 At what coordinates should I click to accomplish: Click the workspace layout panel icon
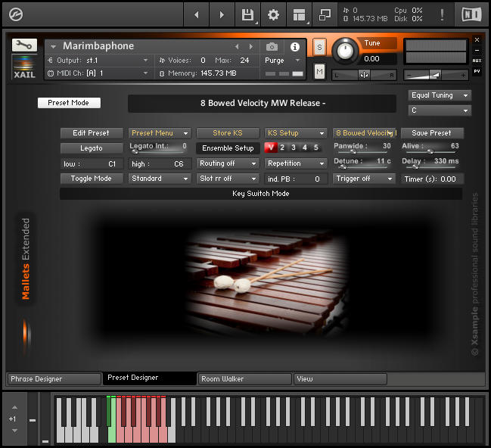click(300, 14)
